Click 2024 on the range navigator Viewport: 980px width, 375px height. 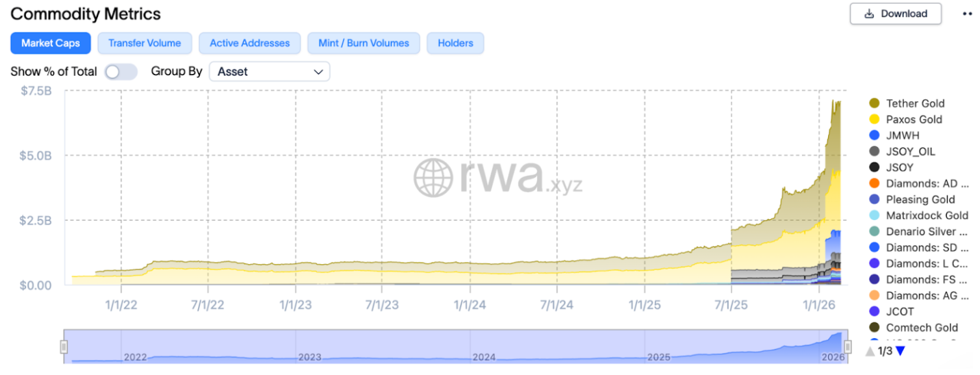click(484, 357)
